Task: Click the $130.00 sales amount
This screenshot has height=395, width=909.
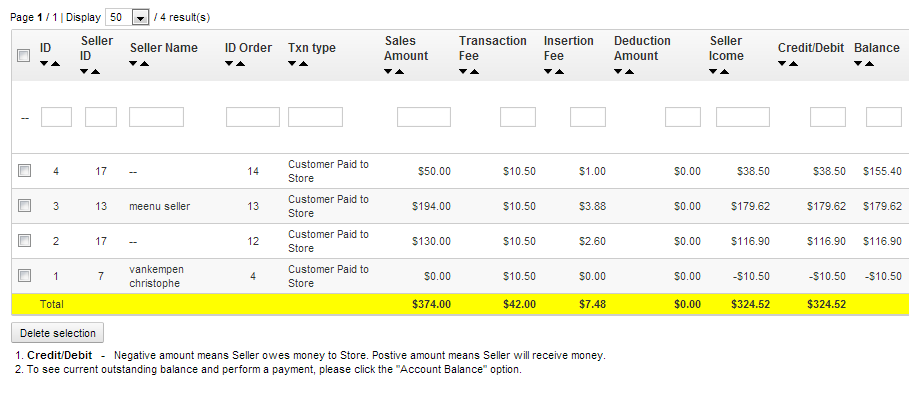Action: coord(431,241)
